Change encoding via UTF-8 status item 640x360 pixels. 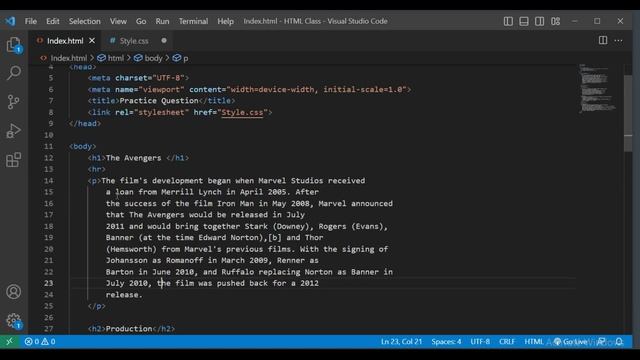click(x=480, y=342)
